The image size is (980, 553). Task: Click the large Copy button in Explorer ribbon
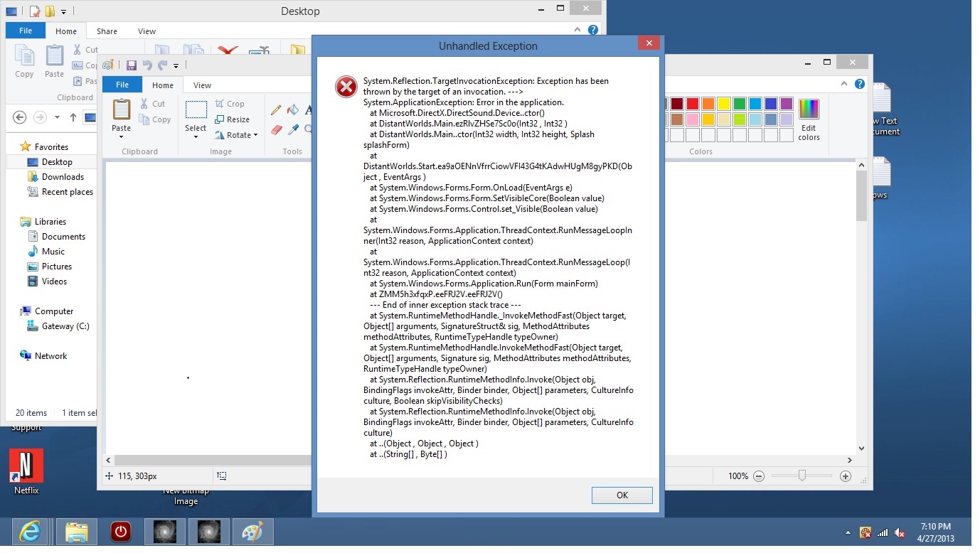point(24,61)
